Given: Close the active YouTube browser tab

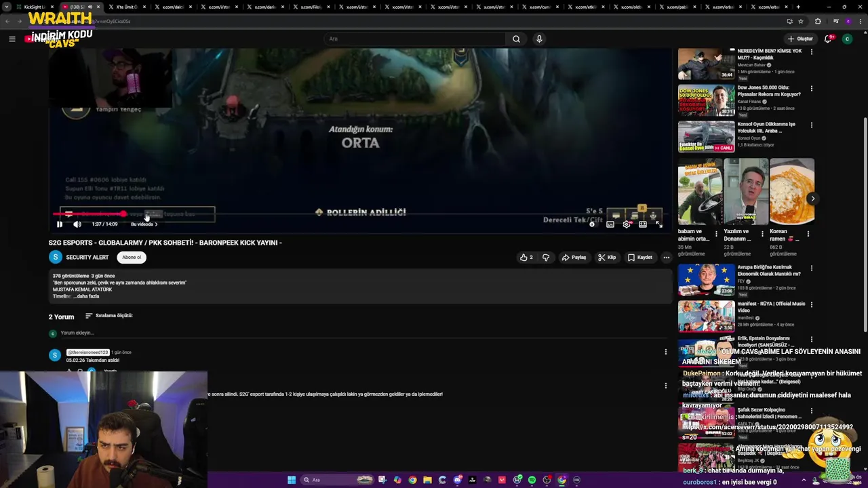Looking at the screenshot, I should [98, 7].
